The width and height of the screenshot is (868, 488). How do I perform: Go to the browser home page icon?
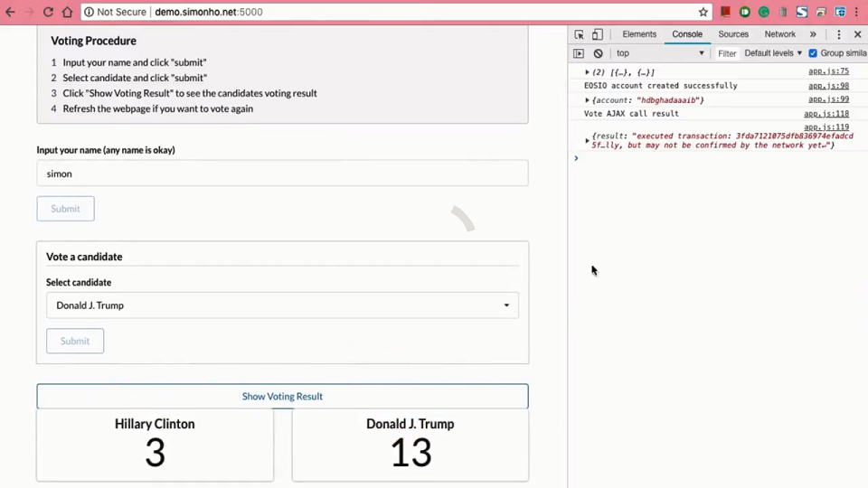[x=67, y=12]
